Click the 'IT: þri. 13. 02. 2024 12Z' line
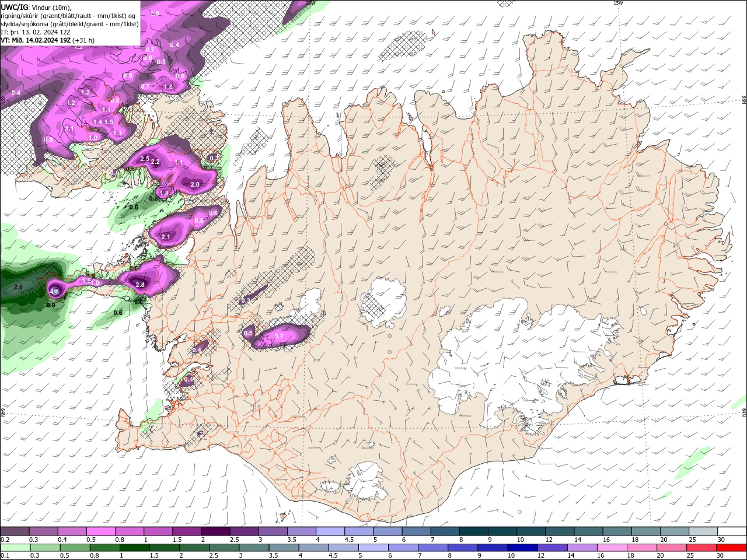Screen dimensions: 747x560 tap(36, 33)
